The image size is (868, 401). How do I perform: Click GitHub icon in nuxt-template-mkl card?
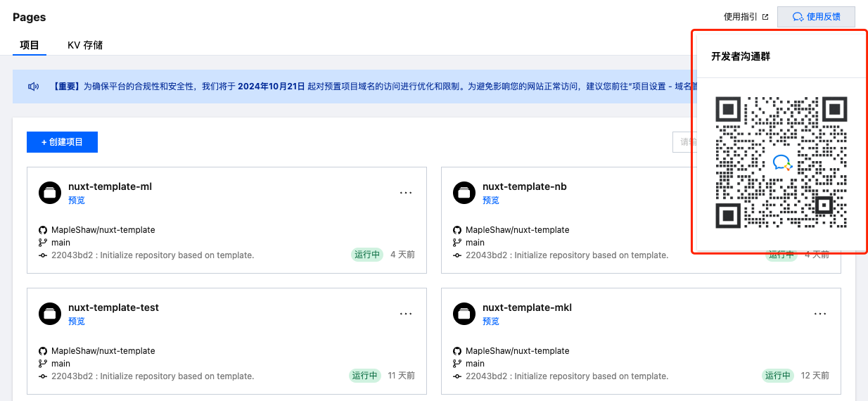coord(457,351)
